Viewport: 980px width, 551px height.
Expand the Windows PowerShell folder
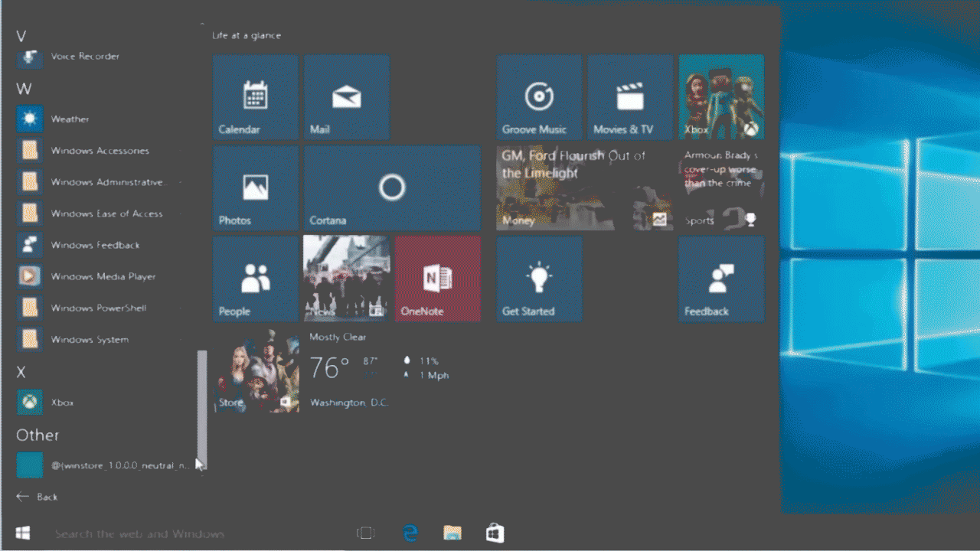[x=100, y=308]
